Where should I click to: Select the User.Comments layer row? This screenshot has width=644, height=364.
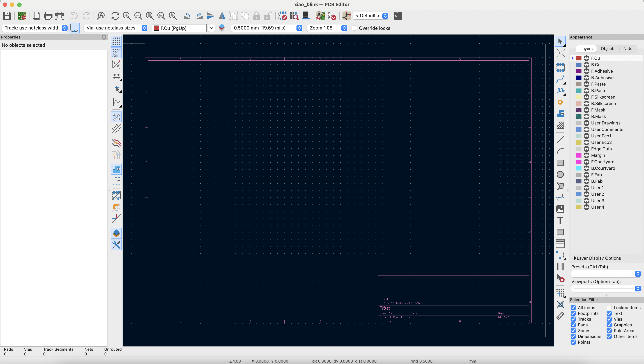coord(606,129)
